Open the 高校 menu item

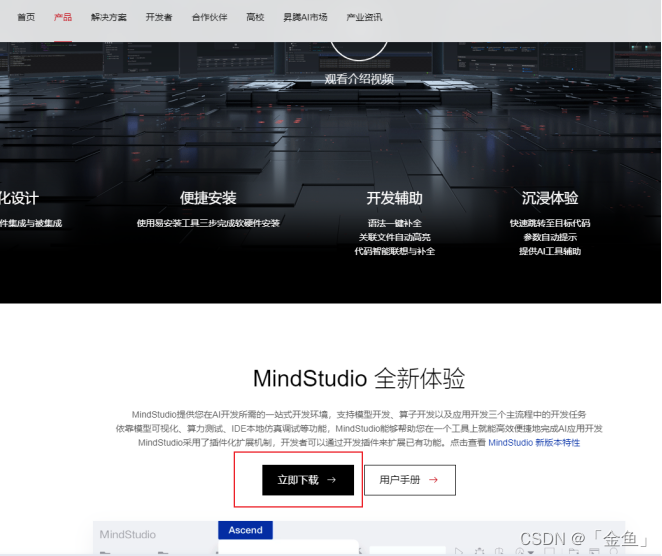coord(255,17)
